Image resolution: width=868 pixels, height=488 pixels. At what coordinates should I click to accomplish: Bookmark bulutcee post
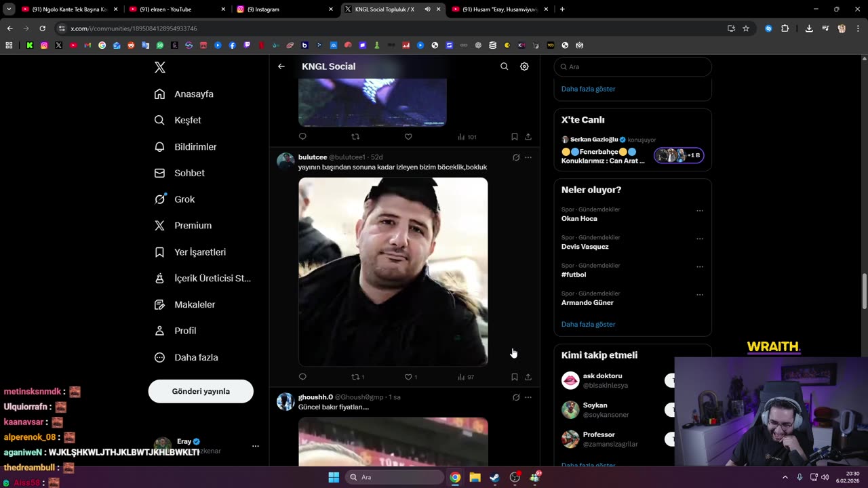pos(514,377)
